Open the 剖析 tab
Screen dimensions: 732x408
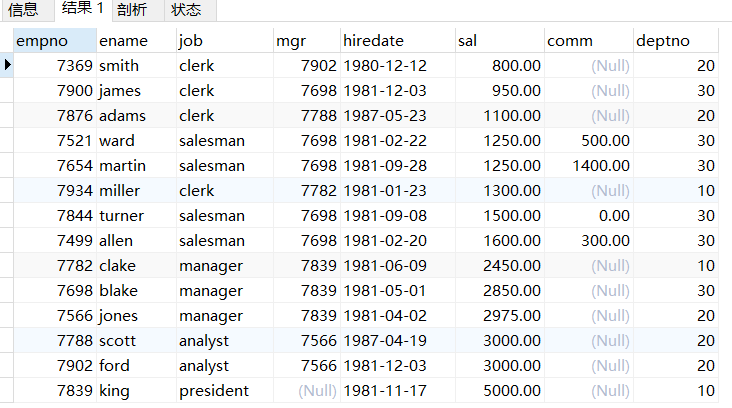point(131,10)
